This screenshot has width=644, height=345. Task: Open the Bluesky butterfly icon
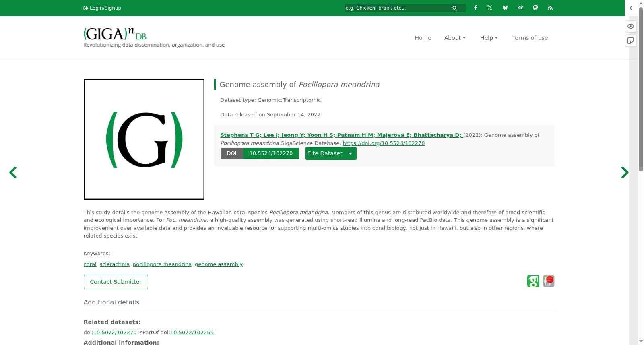tap(505, 8)
